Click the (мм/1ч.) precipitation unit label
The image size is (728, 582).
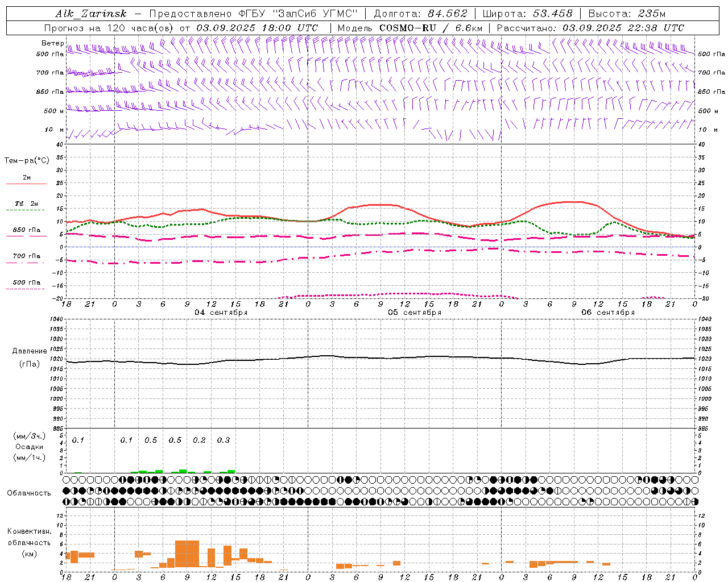point(30,458)
